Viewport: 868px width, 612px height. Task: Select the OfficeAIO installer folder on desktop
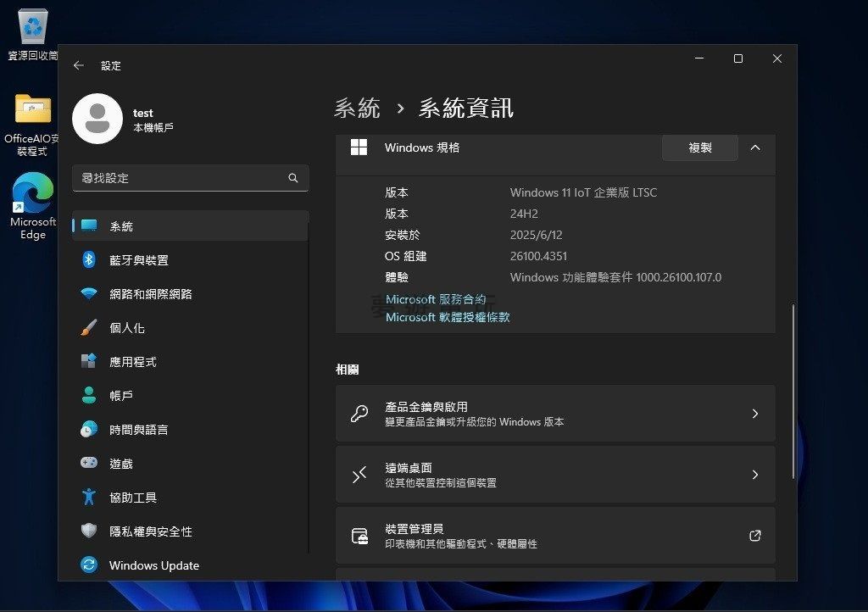(32, 125)
